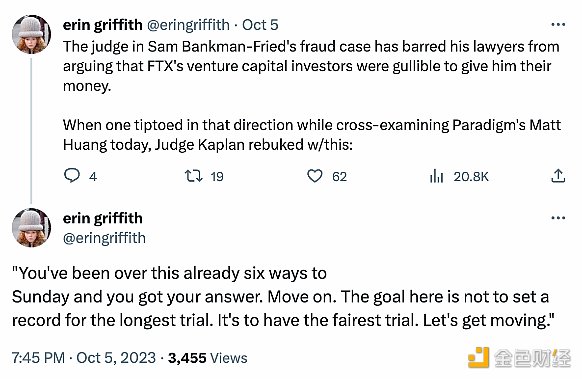Click the Oct 5 timestamp link
This screenshot has height=379, width=582.
point(260,25)
